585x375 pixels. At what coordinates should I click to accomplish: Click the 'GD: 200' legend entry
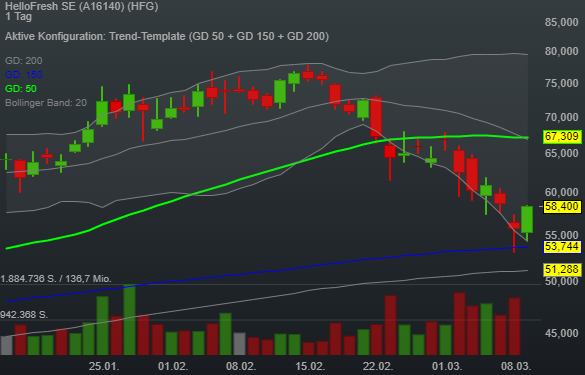(x=24, y=60)
